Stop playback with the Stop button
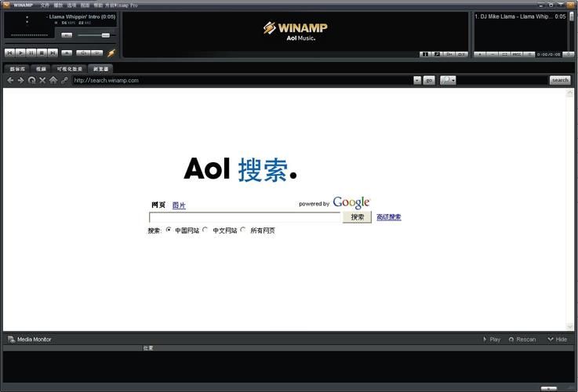 click(x=42, y=53)
